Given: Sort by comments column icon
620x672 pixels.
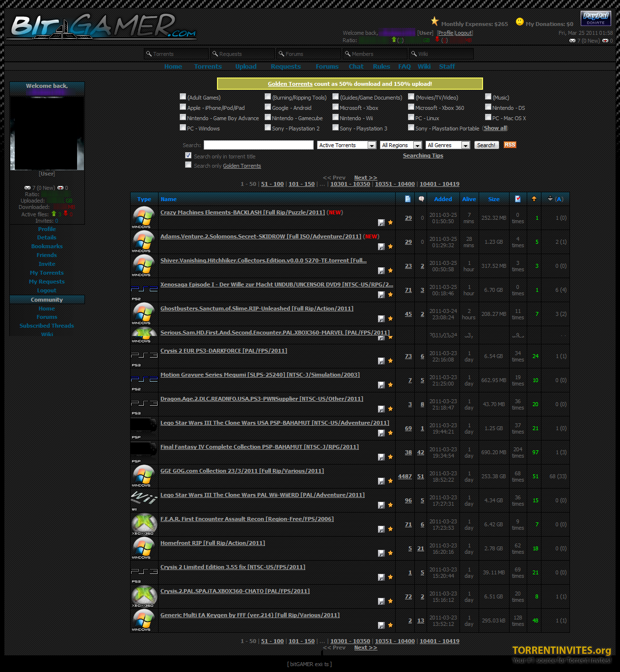Looking at the screenshot, I should pyautogui.click(x=421, y=199).
